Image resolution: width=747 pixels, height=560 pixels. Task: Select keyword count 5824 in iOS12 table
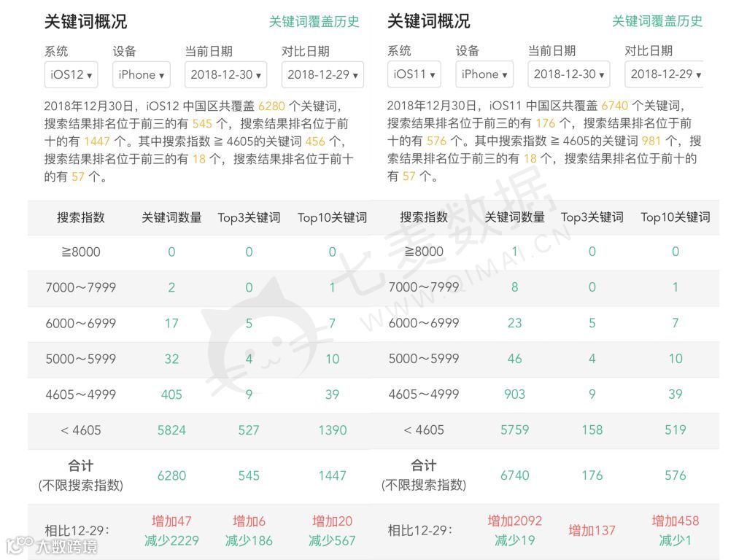click(171, 430)
